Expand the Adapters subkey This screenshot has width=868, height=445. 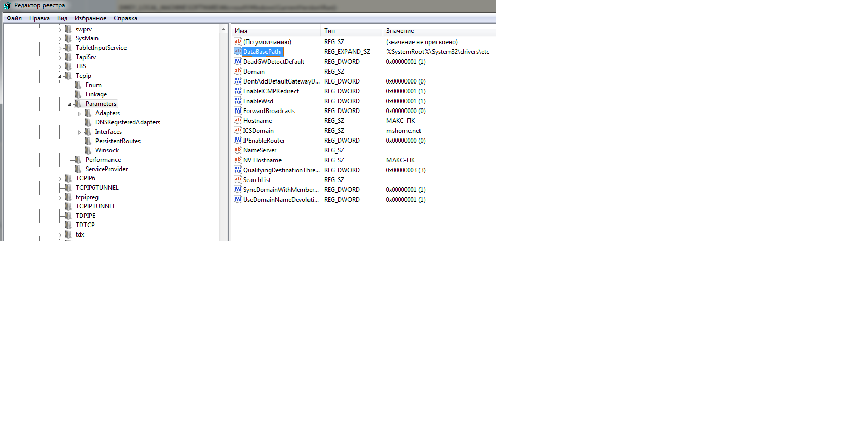pos(79,114)
